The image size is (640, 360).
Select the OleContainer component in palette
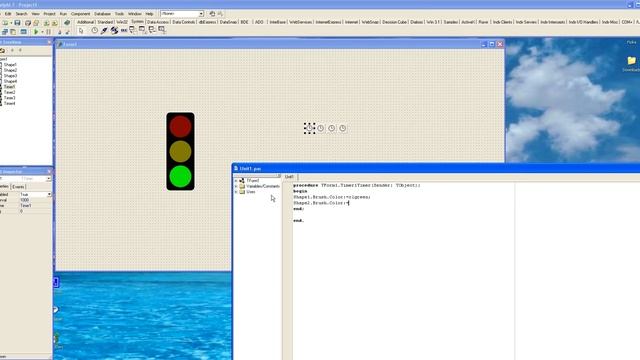pyautogui.click(x=124, y=30)
